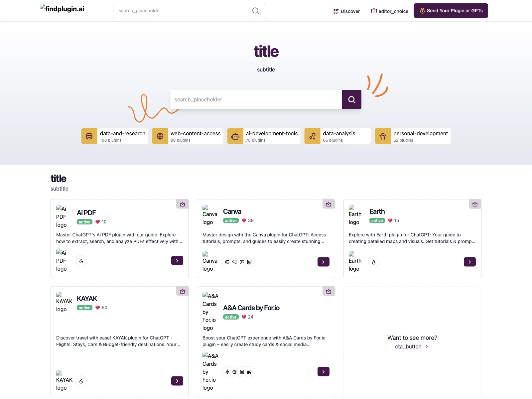
Task: Open the A&A Cards by For.io title
Action: [x=251, y=308]
